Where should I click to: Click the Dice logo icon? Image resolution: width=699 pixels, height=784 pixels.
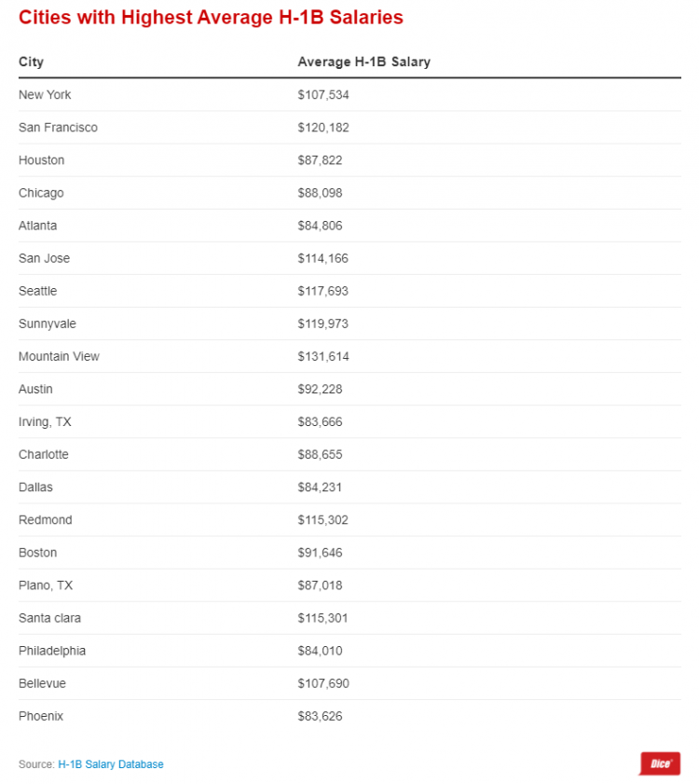pos(659,763)
